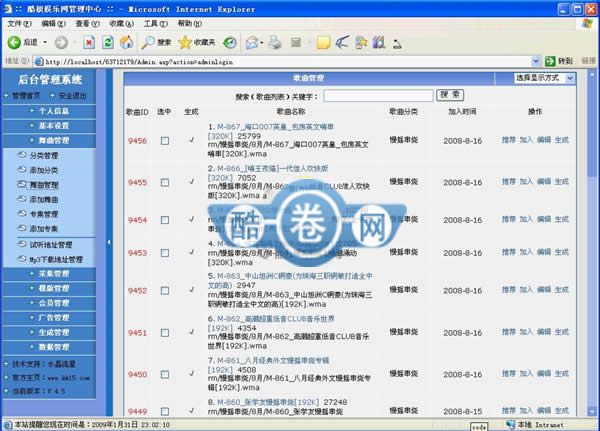Tick the checkbox for song 9453
Image resolution: width=600 pixels, height=431 pixels.
[x=165, y=253]
